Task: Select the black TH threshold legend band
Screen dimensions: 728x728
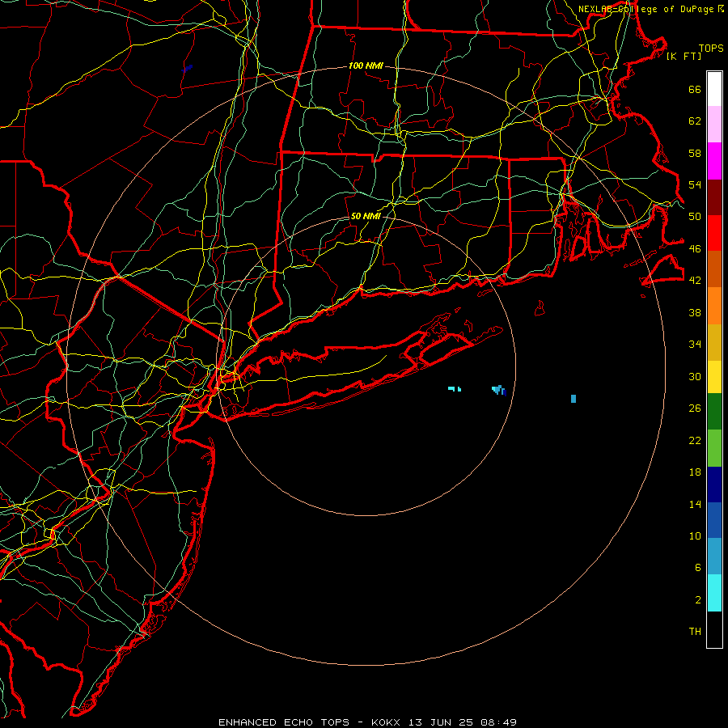Action: point(714,629)
